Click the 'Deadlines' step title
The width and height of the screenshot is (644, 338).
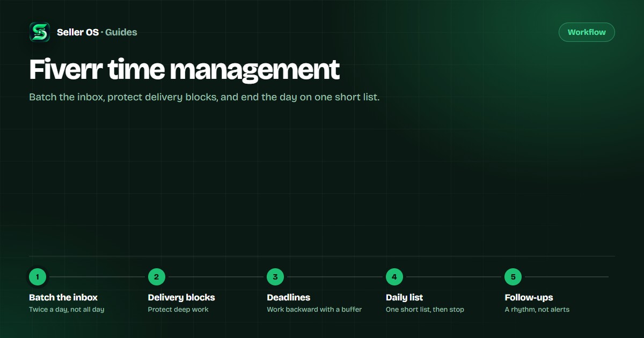click(x=289, y=297)
